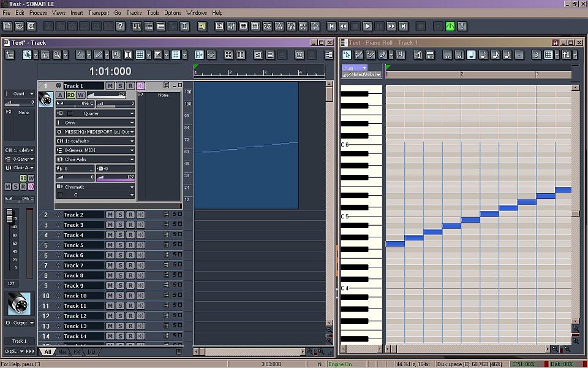Toggle Track 1 automation write W
This screenshot has height=368, width=588.
pos(81,95)
